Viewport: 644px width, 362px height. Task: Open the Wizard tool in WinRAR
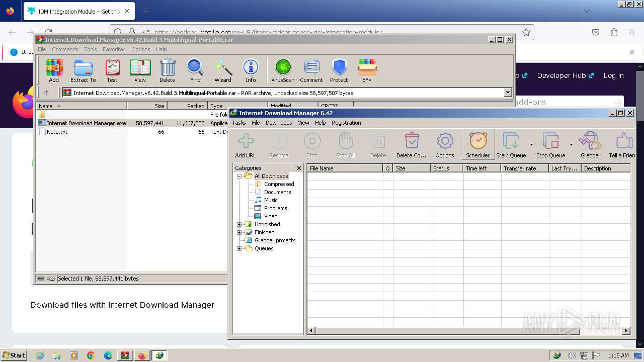pos(223,70)
